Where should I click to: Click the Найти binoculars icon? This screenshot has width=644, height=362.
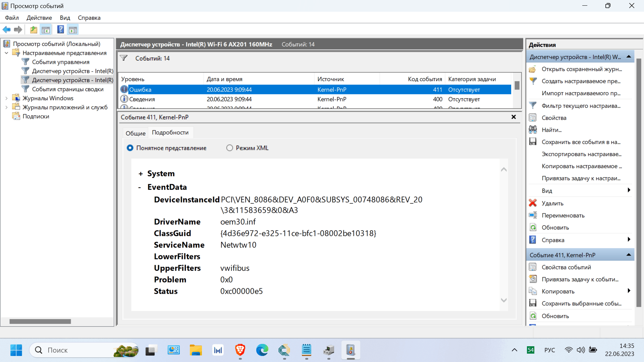pos(533,130)
